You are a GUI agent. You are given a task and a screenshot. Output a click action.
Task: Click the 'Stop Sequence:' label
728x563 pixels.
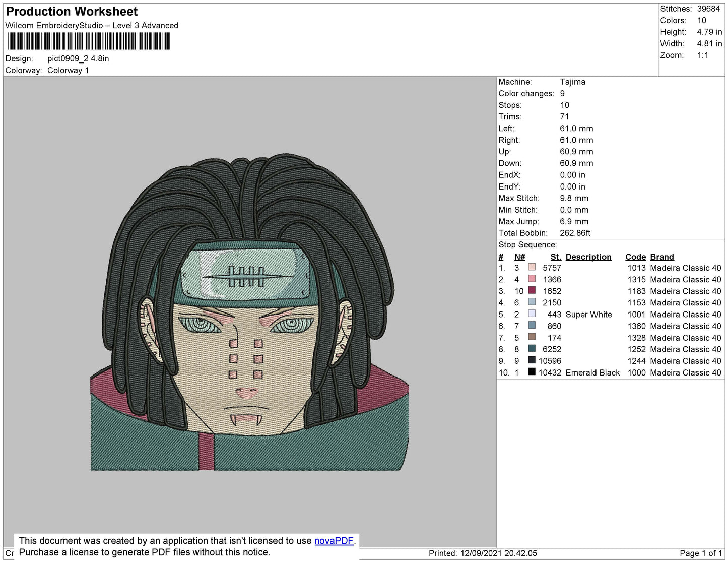[527, 245]
